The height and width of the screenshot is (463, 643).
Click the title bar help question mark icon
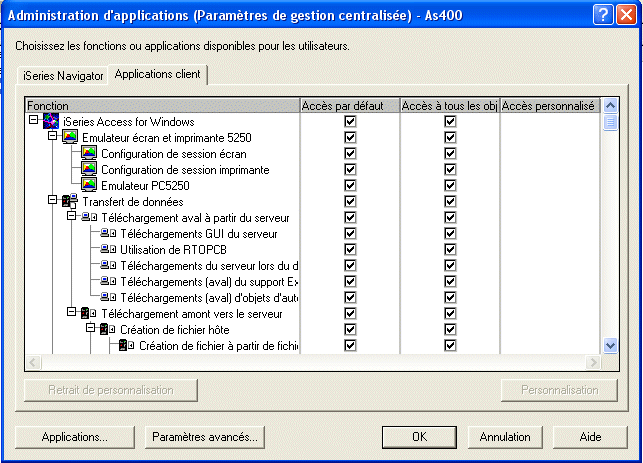coord(603,15)
